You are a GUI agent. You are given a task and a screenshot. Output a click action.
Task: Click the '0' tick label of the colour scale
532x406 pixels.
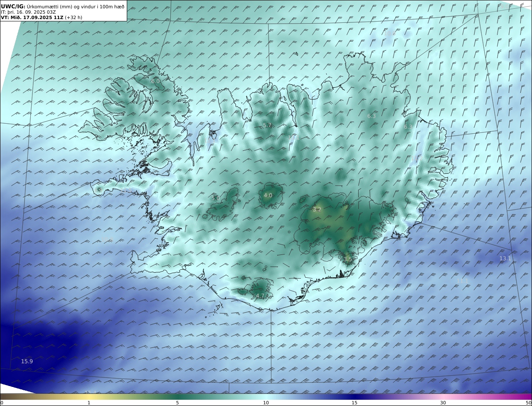[2, 403]
